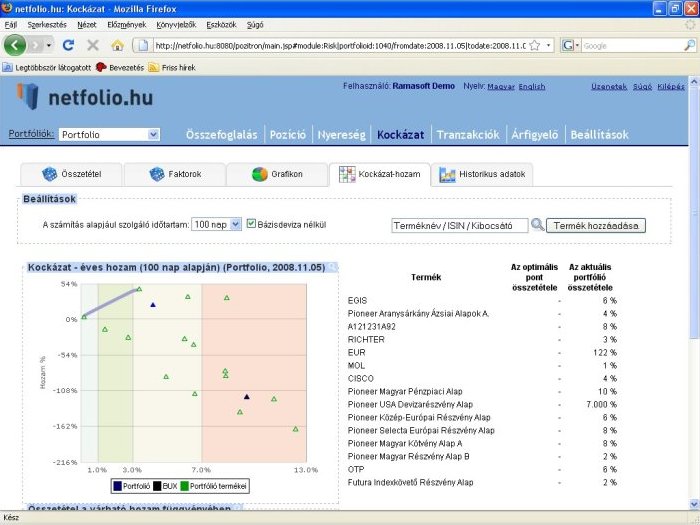This screenshot has height=525, width=700.
Task: Click the Google search input field
Action: (633, 46)
